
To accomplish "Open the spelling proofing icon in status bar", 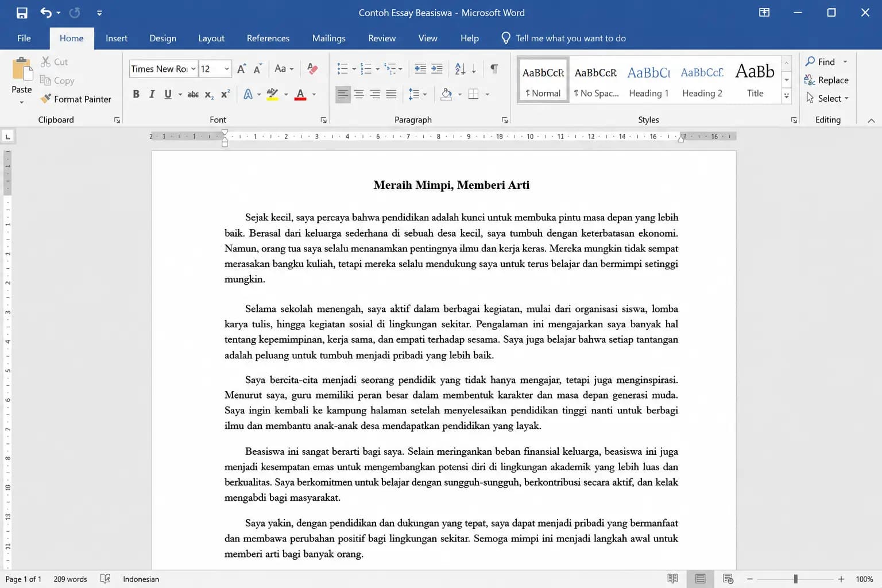I will coord(105,579).
